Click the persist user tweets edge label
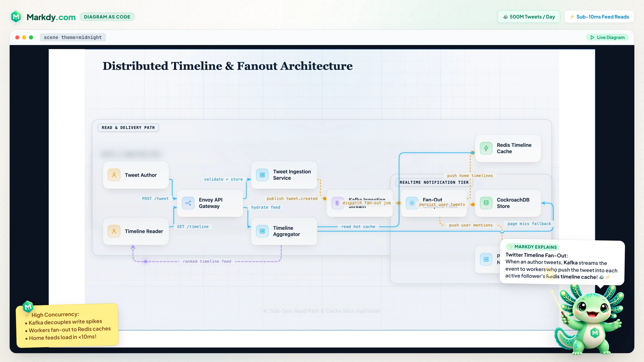Image resolution: width=644 pixels, height=362 pixels. tap(442, 204)
